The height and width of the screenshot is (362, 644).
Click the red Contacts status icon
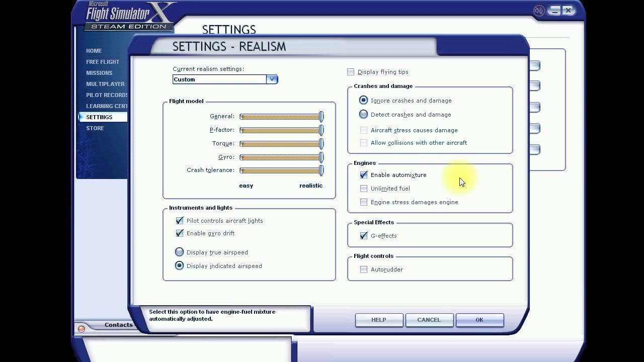[82, 329]
